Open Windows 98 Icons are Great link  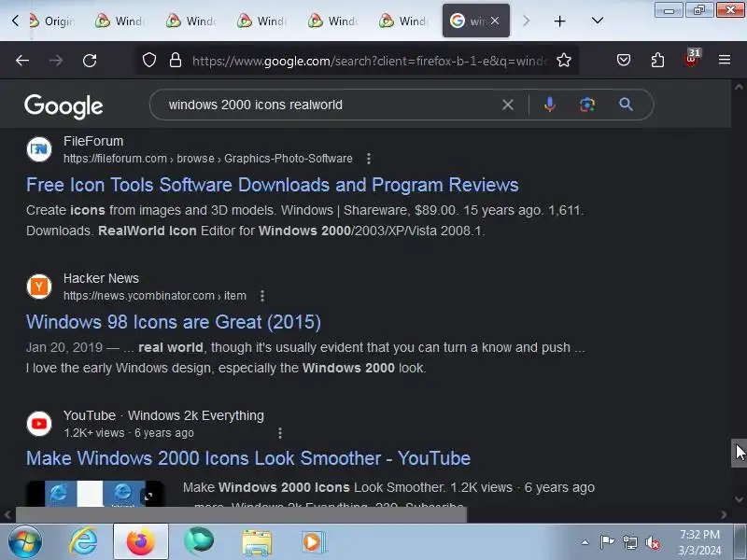coord(174,322)
